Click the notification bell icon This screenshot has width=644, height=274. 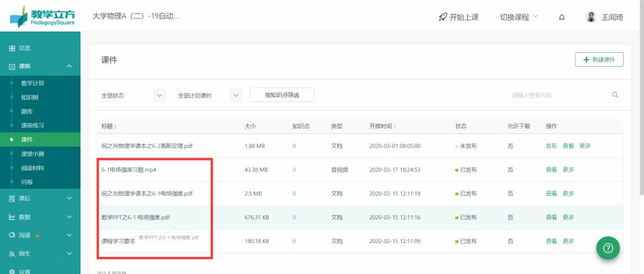click(x=561, y=17)
